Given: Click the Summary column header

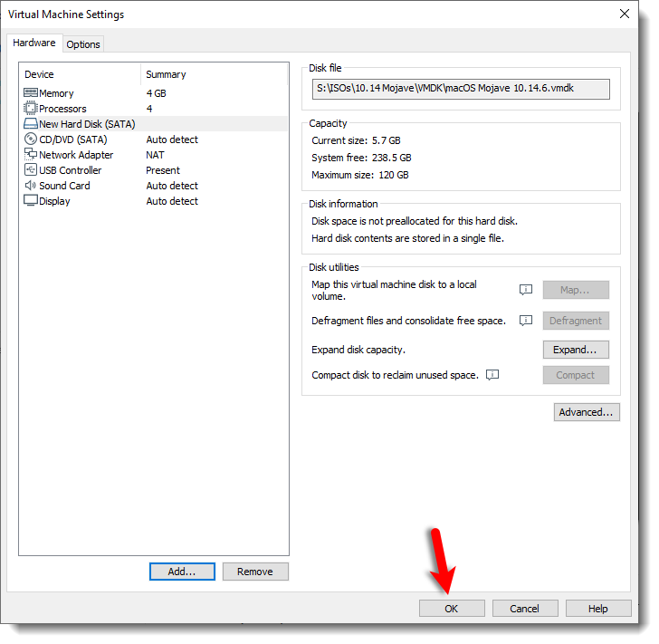Looking at the screenshot, I should coord(215,74).
